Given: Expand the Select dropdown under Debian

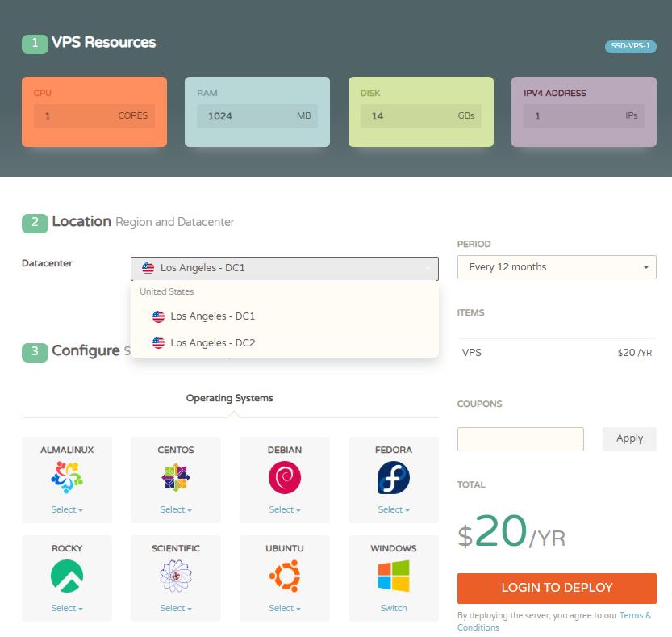Looking at the screenshot, I should 284,509.
